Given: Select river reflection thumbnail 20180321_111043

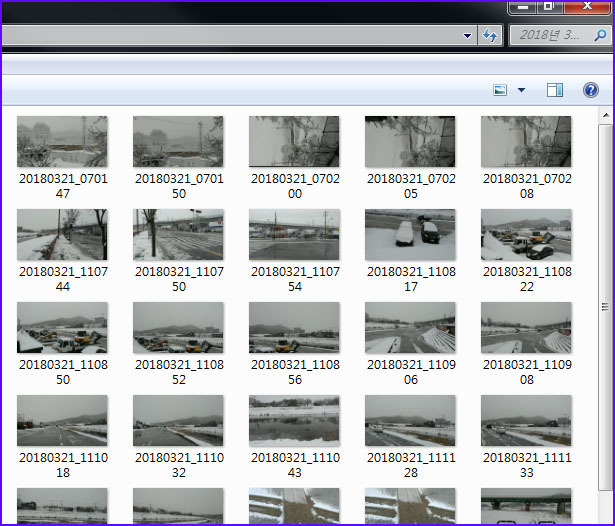Looking at the screenshot, I should [x=294, y=420].
